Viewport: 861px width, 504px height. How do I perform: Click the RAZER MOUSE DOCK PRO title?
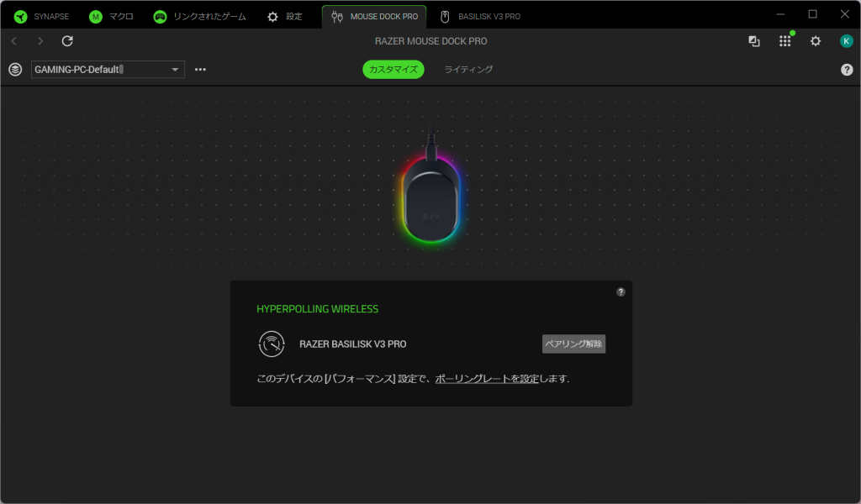[x=431, y=41]
